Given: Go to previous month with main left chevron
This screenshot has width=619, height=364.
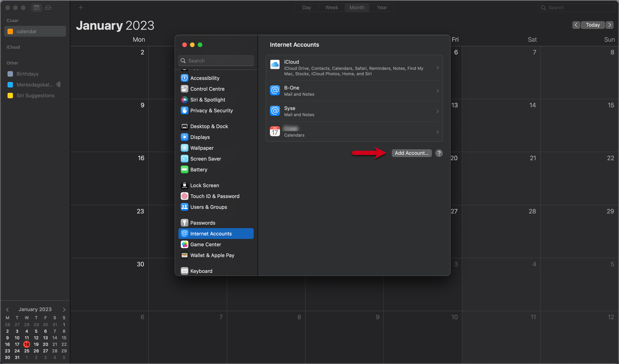Looking at the screenshot, I should coord(576,25).
